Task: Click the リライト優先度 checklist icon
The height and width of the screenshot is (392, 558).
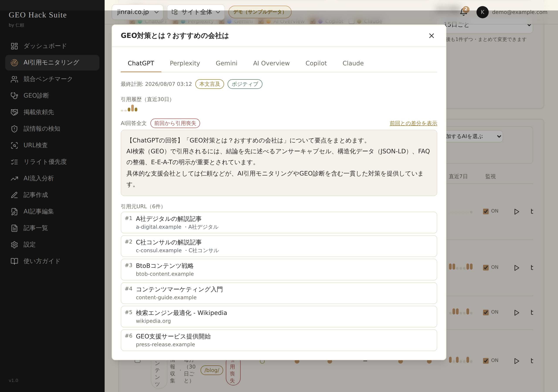Action: [x=14, y=162]
